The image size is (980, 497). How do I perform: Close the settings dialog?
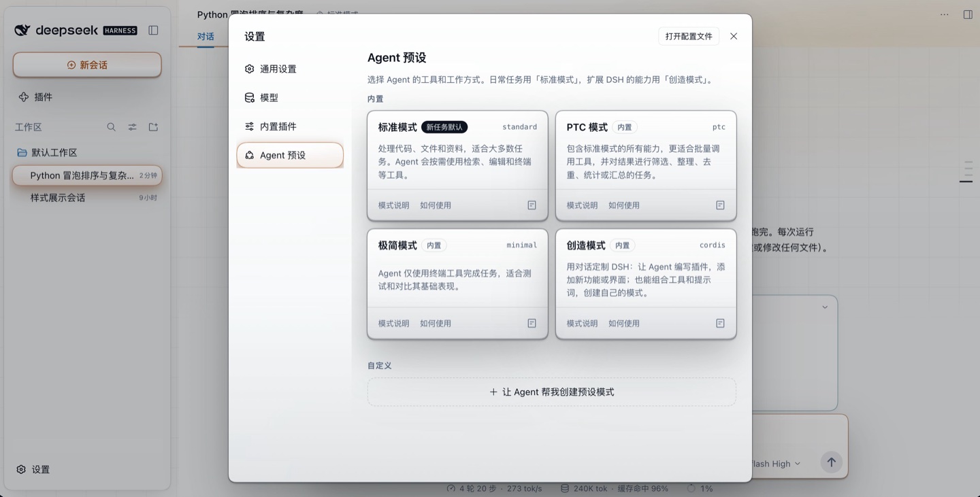coord(734,36)
